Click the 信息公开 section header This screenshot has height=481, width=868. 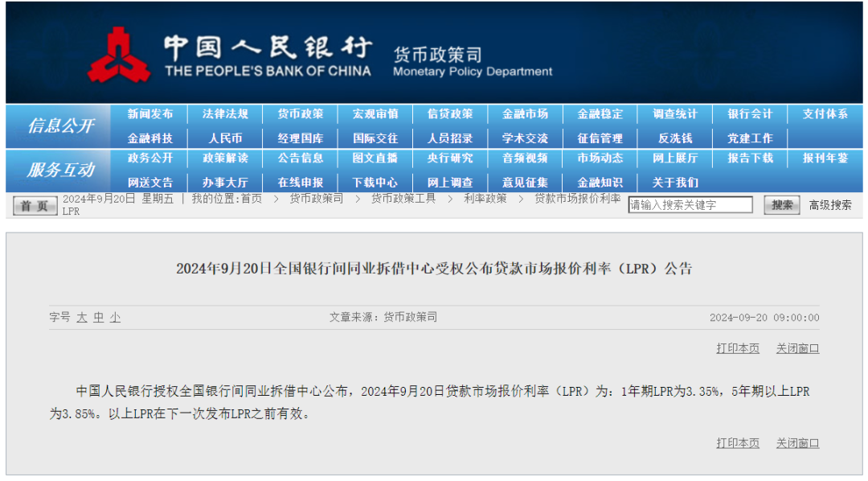pyautogui.click(x=61, y=125)
